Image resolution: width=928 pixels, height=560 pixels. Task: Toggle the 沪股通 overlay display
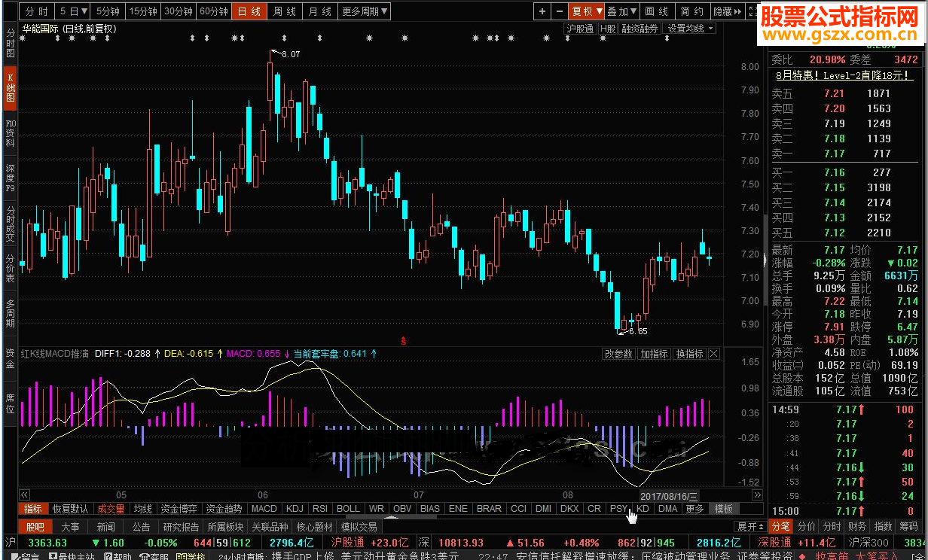click(580, 28)
